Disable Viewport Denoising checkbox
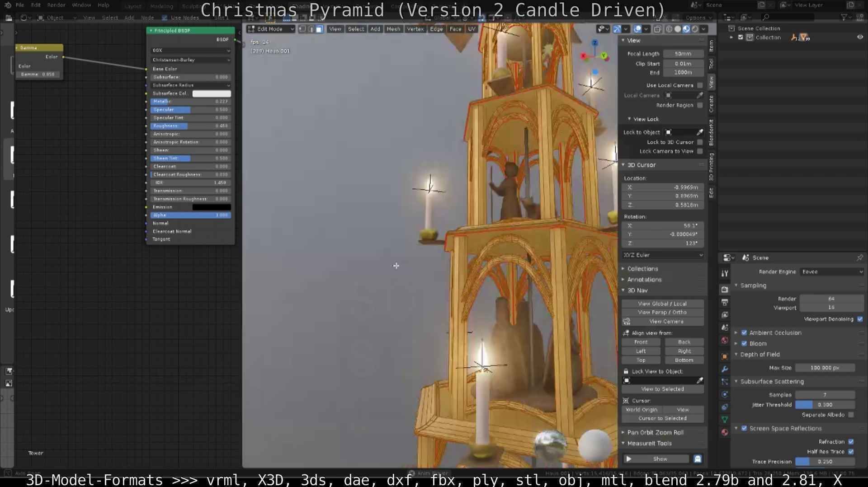The height and width of the screenshot is (487, 868). click(x=860, y=319)
